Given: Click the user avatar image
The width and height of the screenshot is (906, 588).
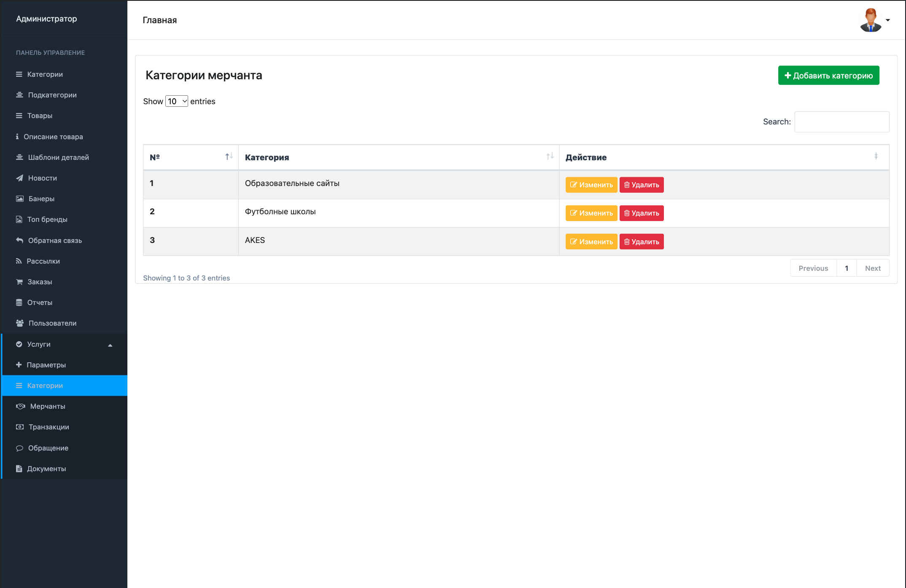Looking at the screenshot, I should coord(871,20).
